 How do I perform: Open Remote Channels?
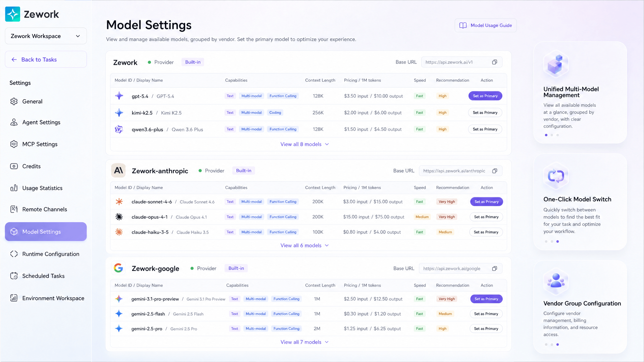click(46, 209)
